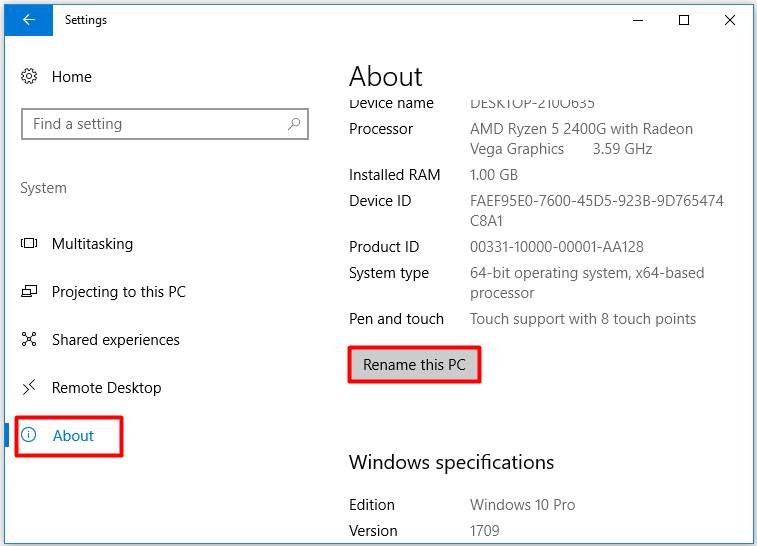Select Remote Desktop in sidebar
The width and height of the screenshot is (757, 546).
point(107,388)
